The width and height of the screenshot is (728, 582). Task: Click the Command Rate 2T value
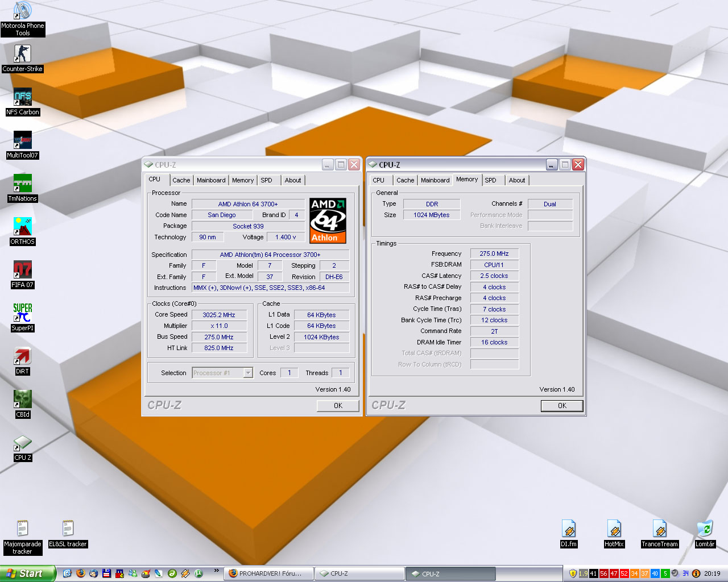pos(494,331)
